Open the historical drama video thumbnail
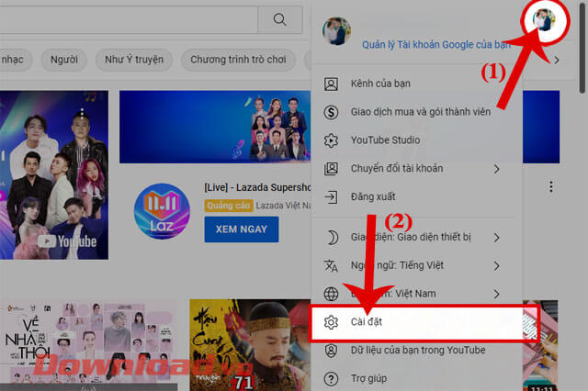Viewport: 588px width, 391px height. pyautogui.click(x=250, y=345)
